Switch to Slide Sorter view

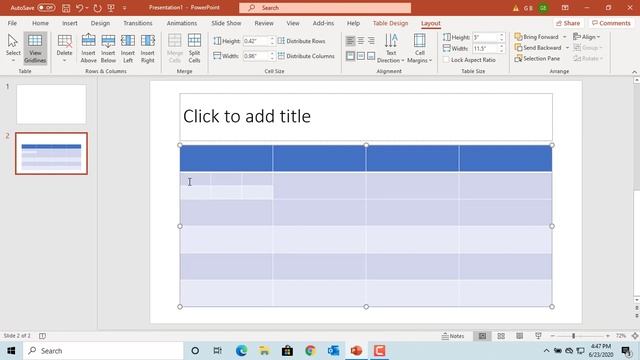[501, 336]
